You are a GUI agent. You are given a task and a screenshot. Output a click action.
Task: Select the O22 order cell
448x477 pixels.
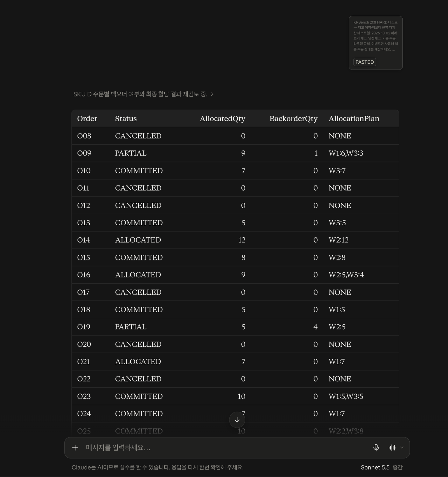[x=84, y=379]
